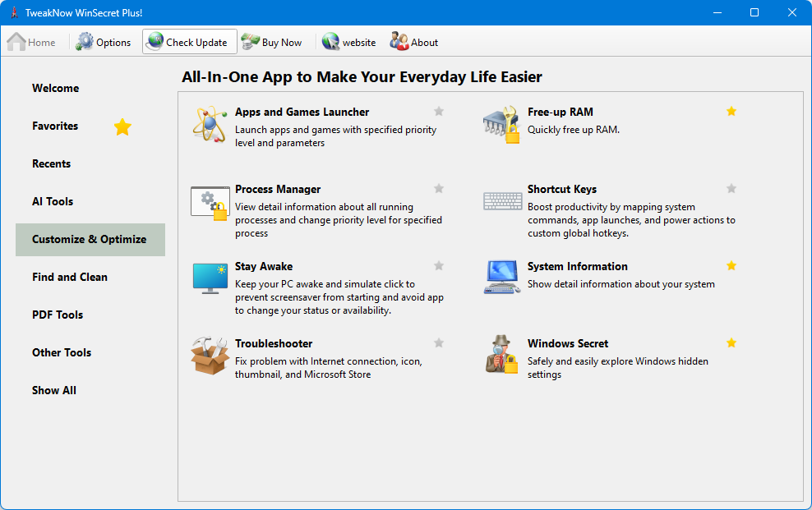
Task: Remove Free-up RAM from favorites star
Action: 731,112
